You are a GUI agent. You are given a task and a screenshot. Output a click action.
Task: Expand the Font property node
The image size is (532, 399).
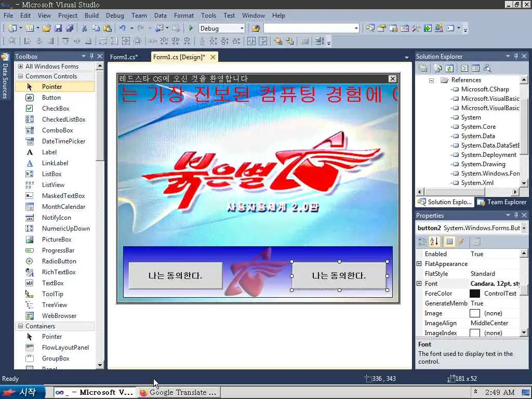pyautogui.click(x=419, y=283)
